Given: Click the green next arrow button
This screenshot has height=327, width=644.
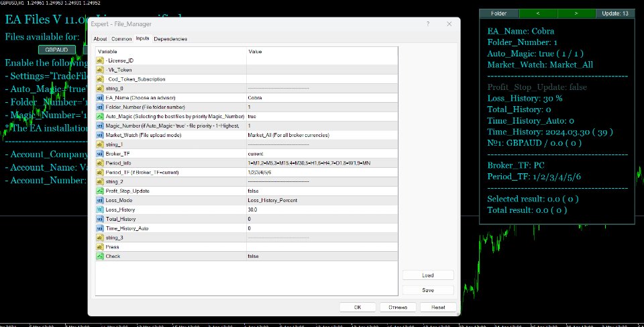Looking at the screenshot, I should 576,13.
